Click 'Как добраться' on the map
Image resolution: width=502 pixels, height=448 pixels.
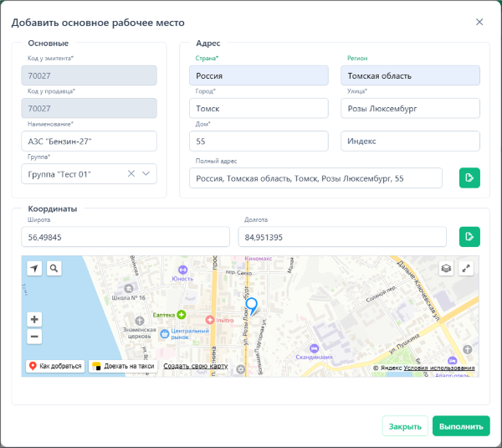click(x=55, y=366)
